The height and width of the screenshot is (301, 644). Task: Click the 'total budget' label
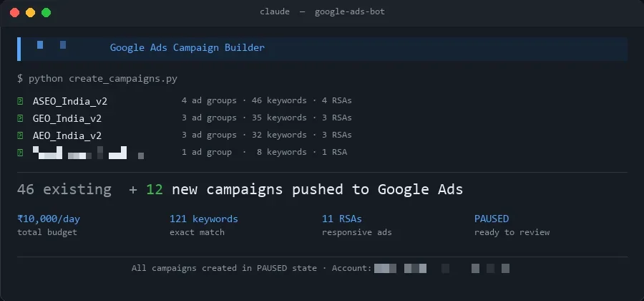(47, 232)
